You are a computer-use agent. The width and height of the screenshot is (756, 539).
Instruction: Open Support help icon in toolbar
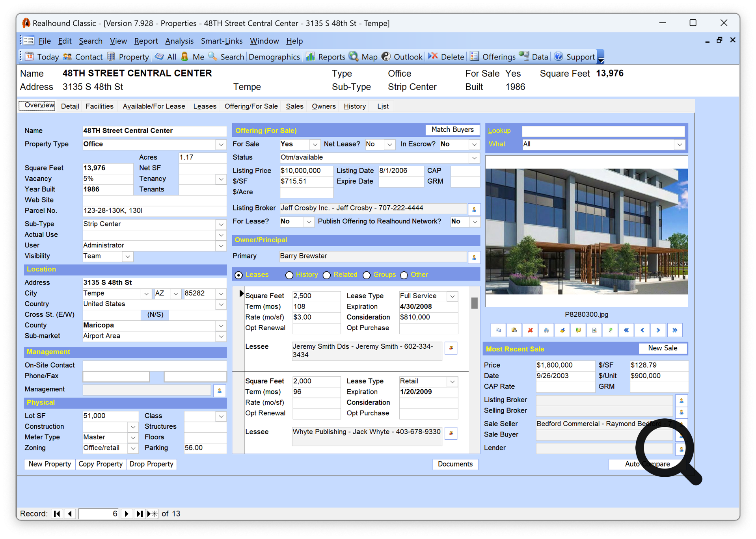(559, 57)
